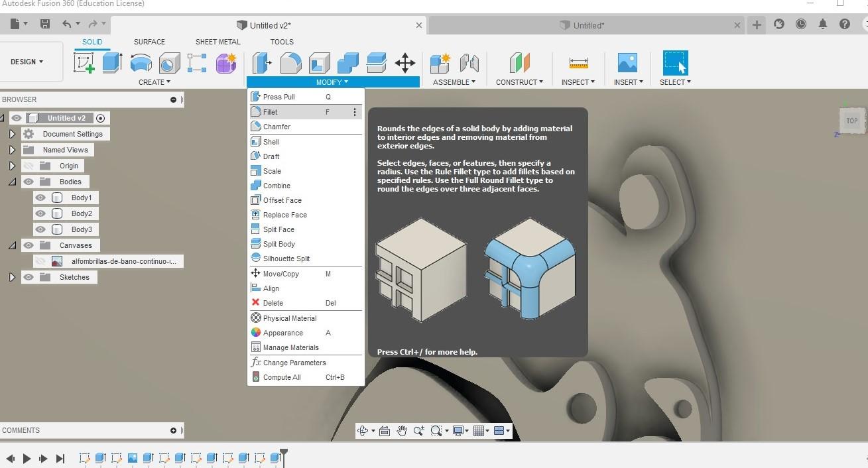Click the Extrude tool icon
Screen dimensions: 868x468
[x=112, y=63]
